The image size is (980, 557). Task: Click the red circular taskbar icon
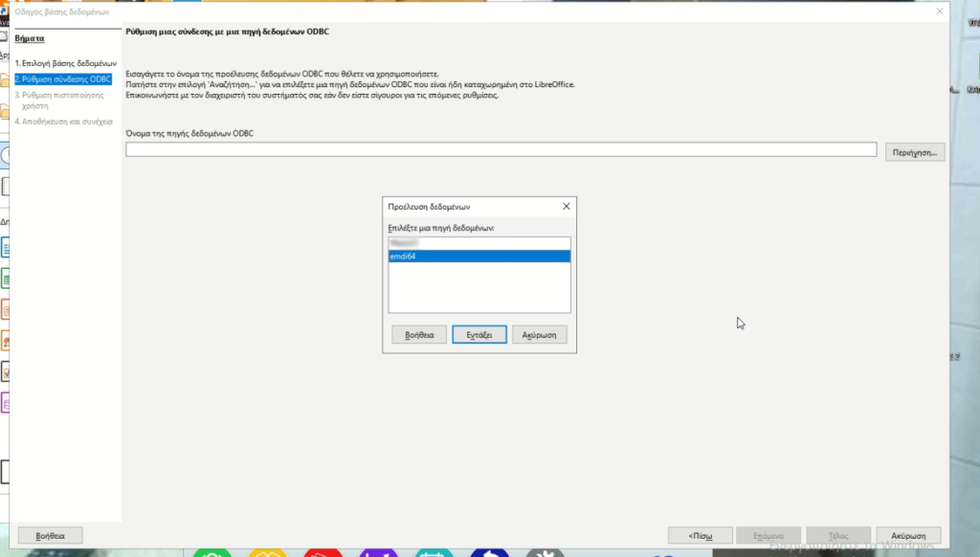322,552
